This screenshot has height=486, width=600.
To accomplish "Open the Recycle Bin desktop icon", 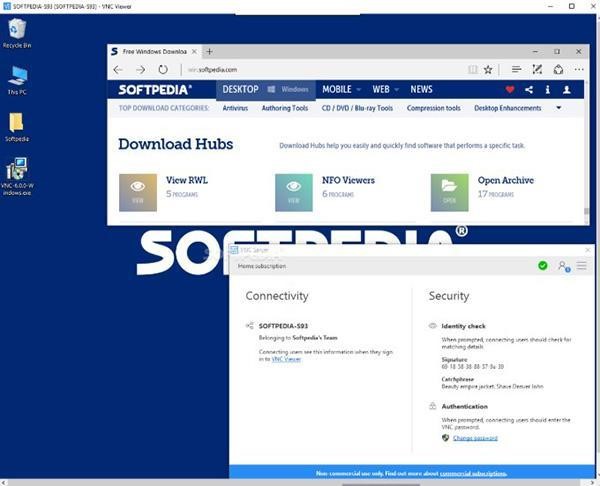I will point(17,33).
